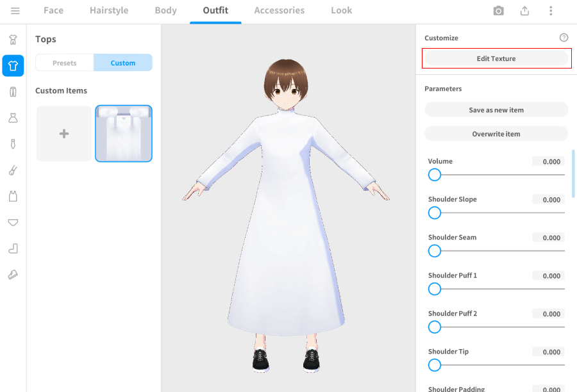
Task: Select the pants bottoms category icon
Action: (13, 92)
